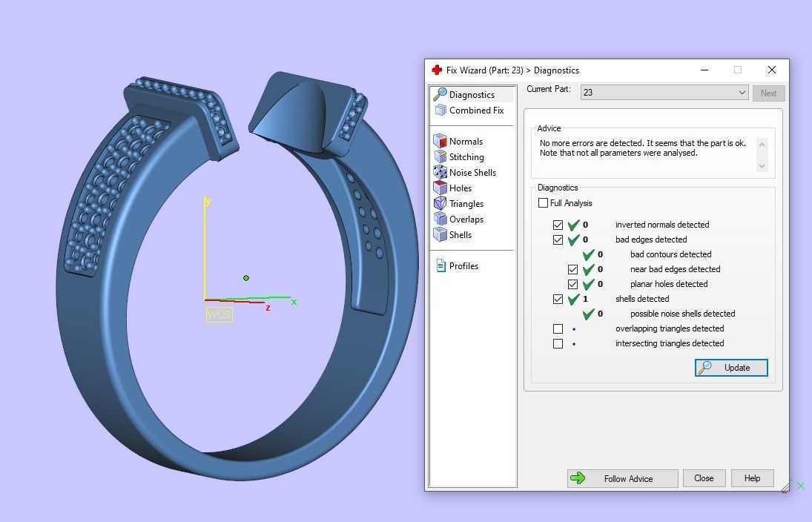This screenshot has height=522, width=812.
Task: Click the Combined Fix cube icon
Action: click(440, 110)
